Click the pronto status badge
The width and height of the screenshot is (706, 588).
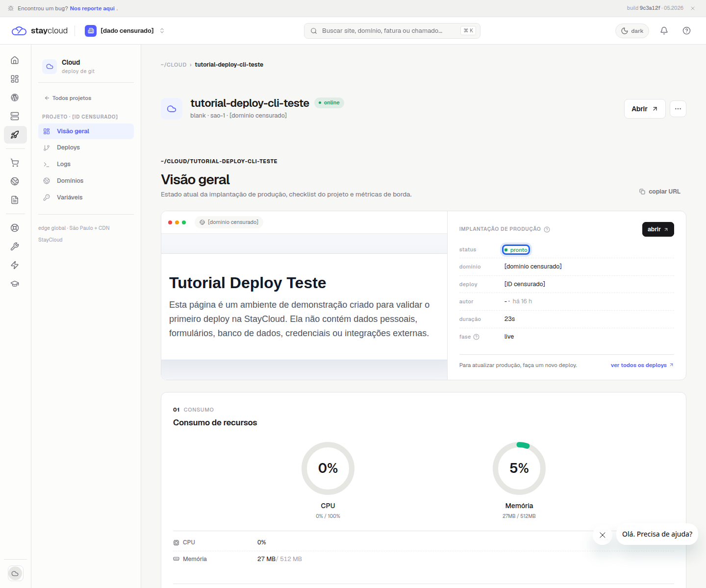(516, 250)
